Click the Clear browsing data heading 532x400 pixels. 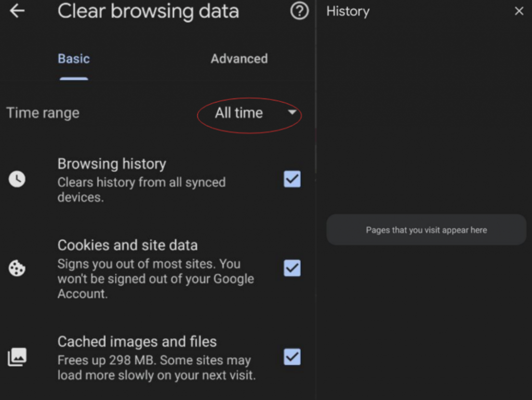[148, 11]
